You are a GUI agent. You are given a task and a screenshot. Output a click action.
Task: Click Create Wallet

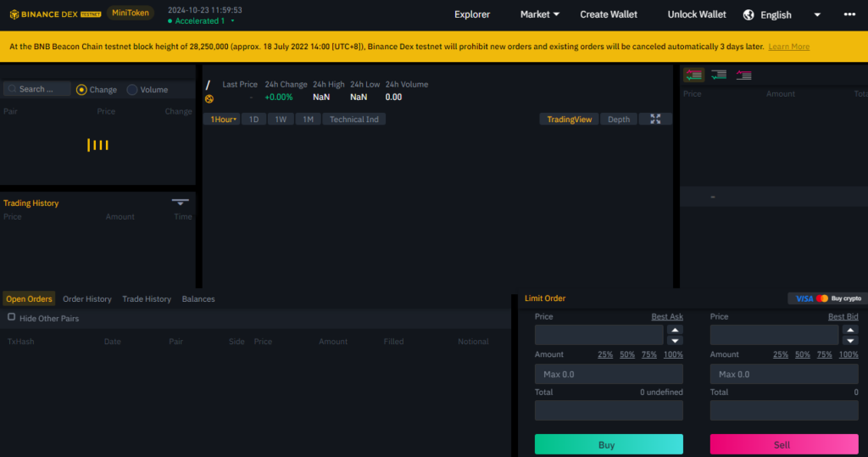click(609, 14)
